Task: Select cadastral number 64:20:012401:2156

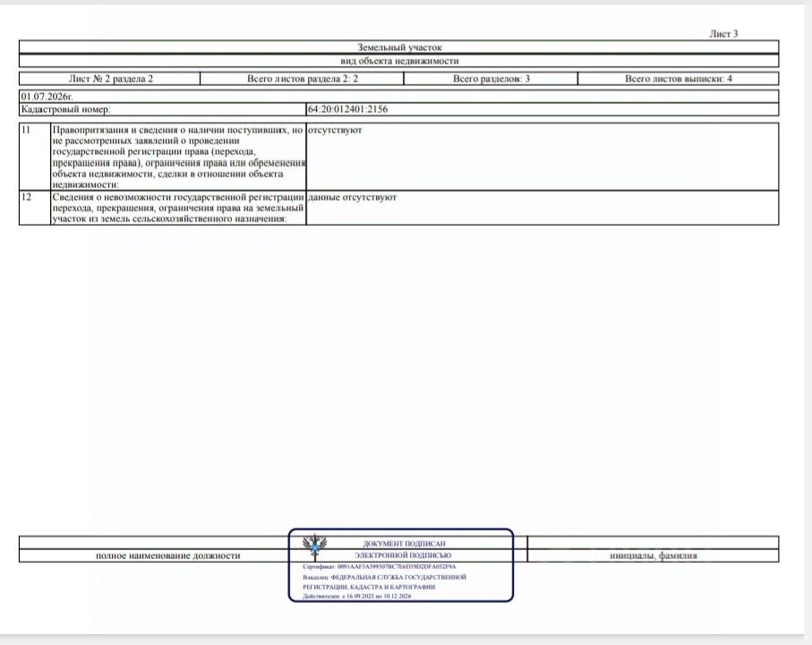Action: [347, 109]
